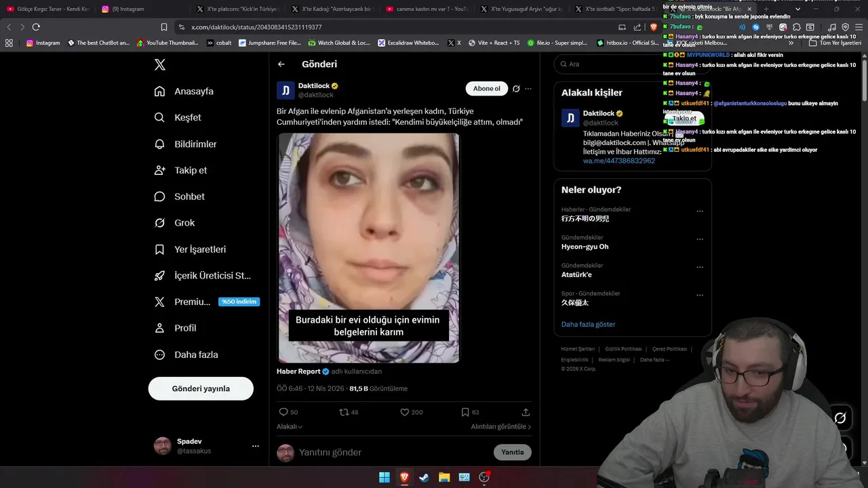The width and height of the screenshot is (868, 488).
Task: Open İçerik Üreticisi Stüdyosu
Action: 202,276
